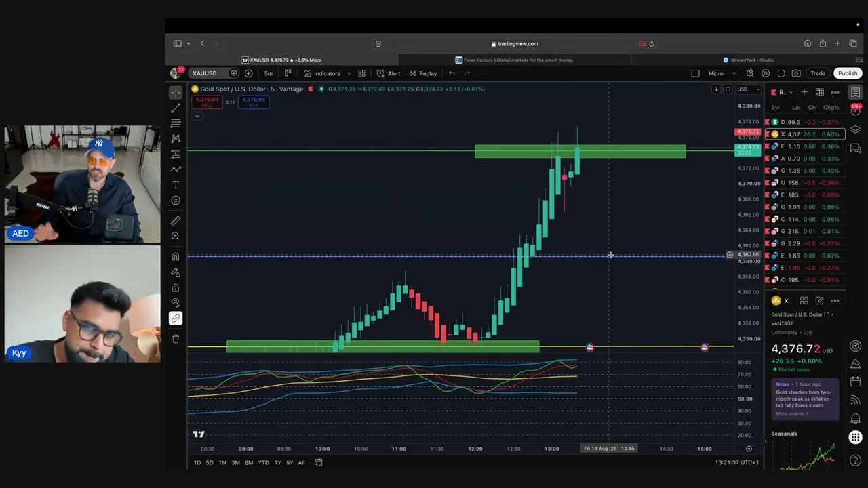Screen dimensions: 868x488
Task: Open the 5m interval selector
Action: (269, 73)
